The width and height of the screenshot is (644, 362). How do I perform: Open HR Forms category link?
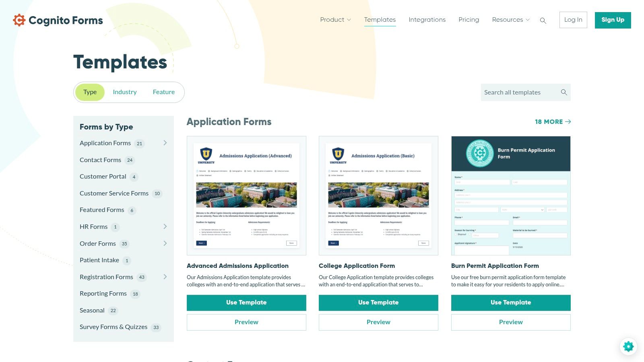pos(93,227)
